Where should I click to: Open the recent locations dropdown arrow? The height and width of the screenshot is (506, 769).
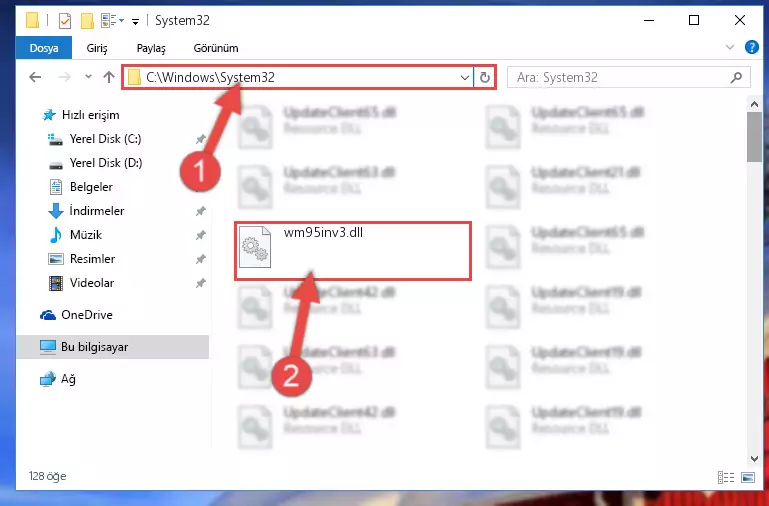[x=88, y=77]
